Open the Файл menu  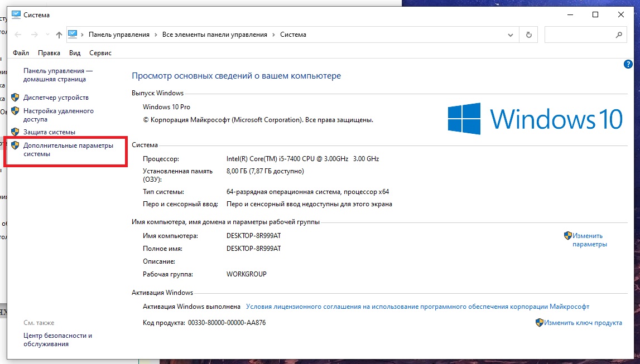click(x=21, y=53)
